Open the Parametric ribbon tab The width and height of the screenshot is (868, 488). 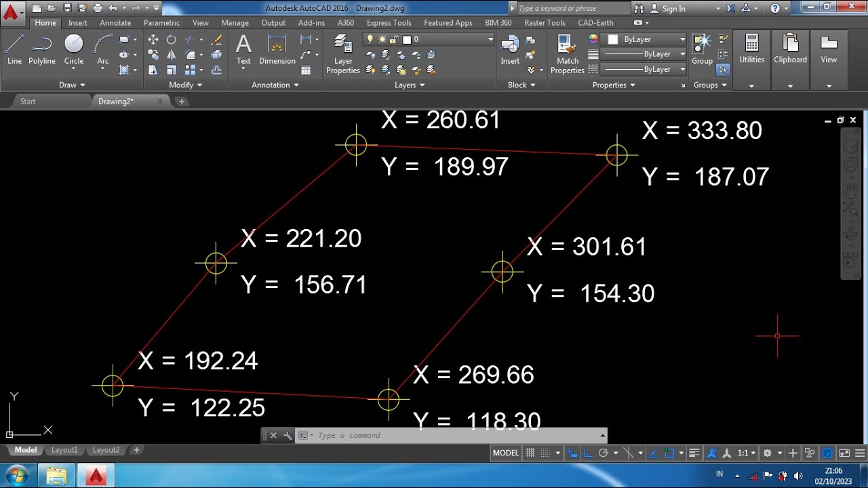pos(161,22)
